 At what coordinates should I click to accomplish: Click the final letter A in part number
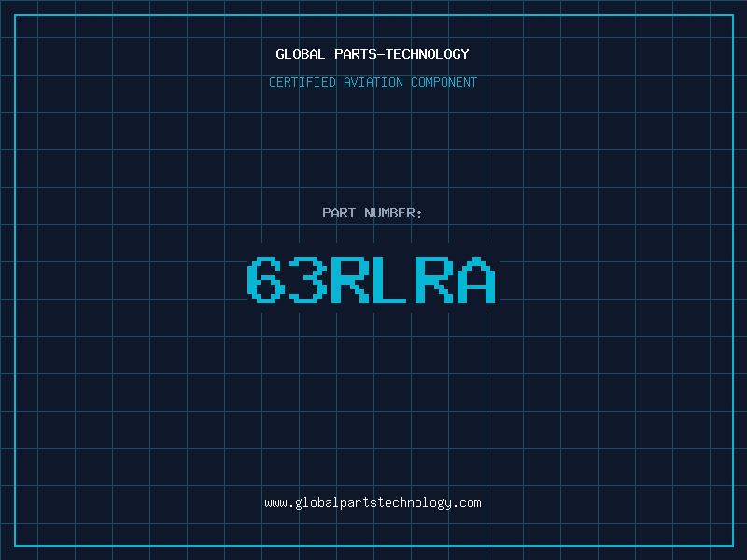475,279
